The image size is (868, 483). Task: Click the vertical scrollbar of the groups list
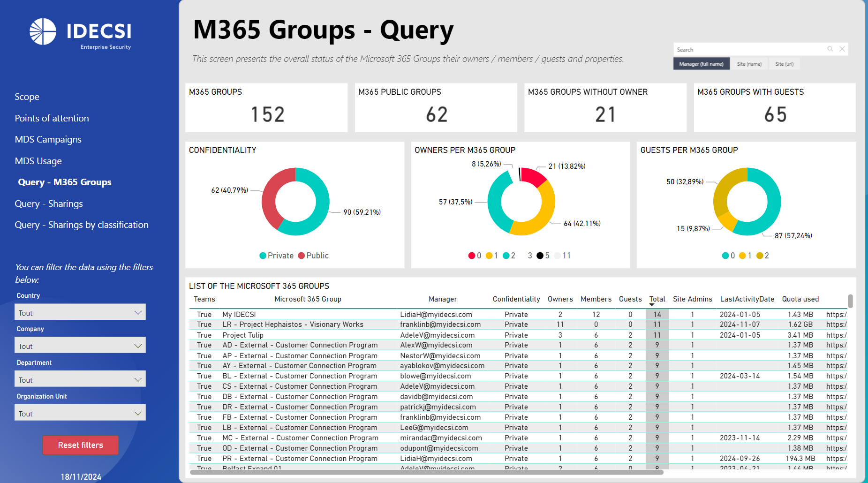850,301
